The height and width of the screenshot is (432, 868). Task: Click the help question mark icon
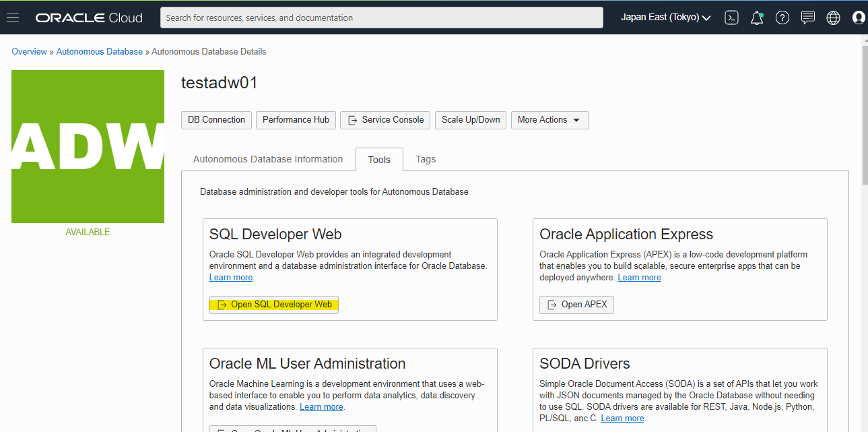[782, 18]
